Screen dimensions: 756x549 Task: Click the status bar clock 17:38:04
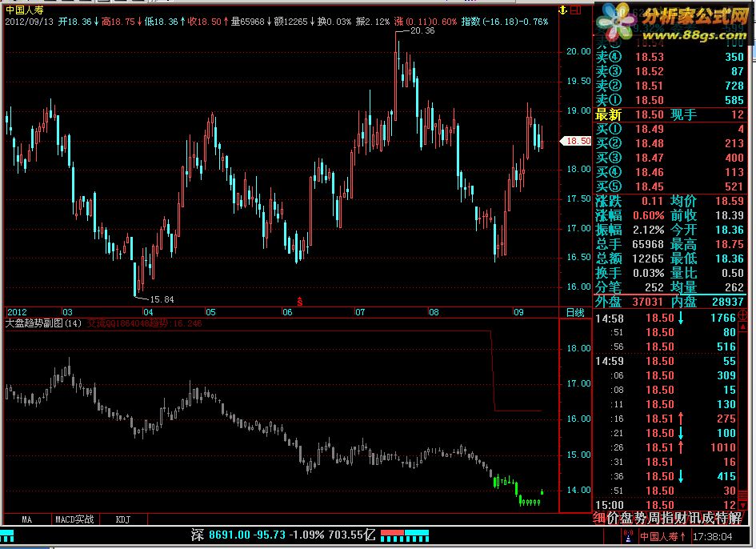(713, 536)
